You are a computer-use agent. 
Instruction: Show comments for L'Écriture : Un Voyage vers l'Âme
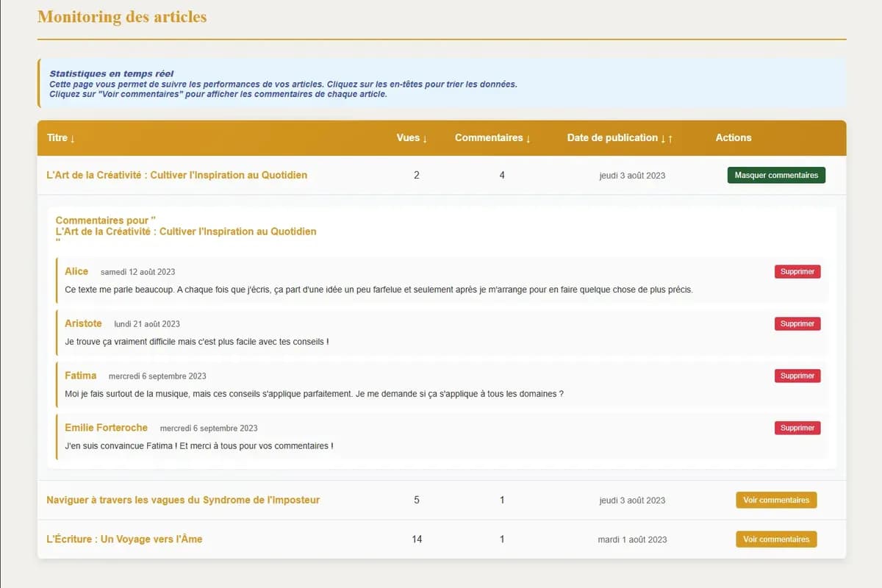[776, 539]
